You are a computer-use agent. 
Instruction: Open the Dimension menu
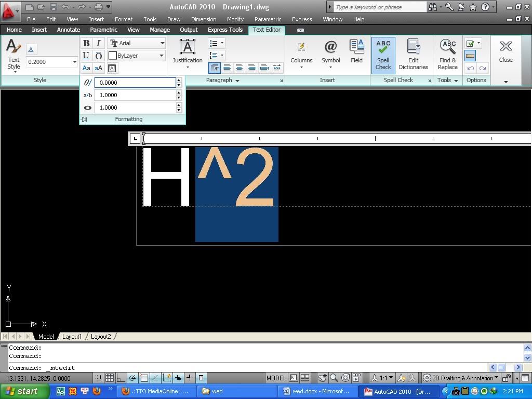pyautogui.click(x=204, y=19)
